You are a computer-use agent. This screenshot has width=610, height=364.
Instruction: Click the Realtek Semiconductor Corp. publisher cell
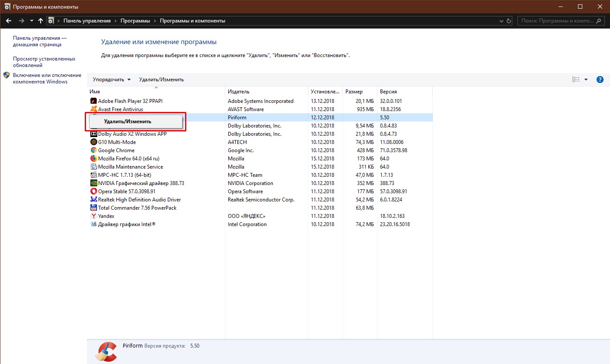coord(261,200)
